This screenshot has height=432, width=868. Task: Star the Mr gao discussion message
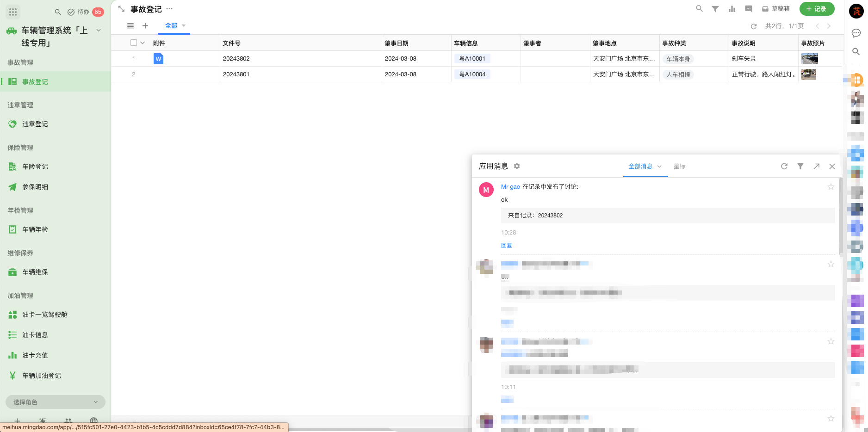click(x=831, y=187)
